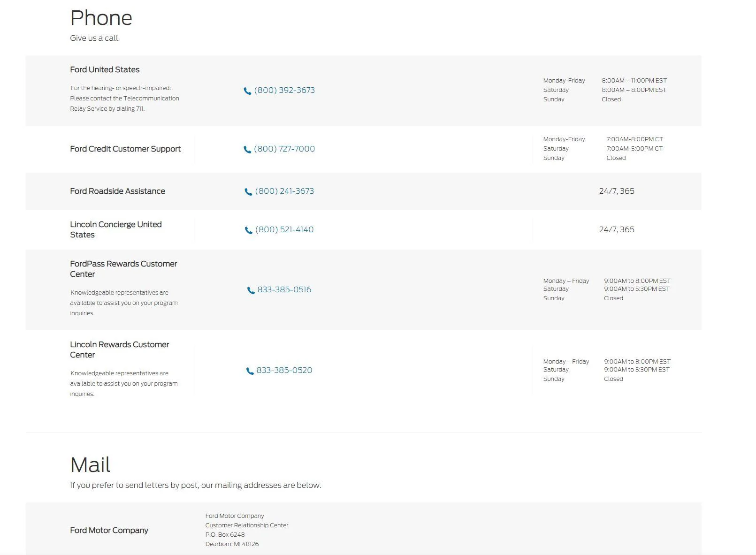Click hearing-impaired Telecommunication Relay Service note

point(125,99)
